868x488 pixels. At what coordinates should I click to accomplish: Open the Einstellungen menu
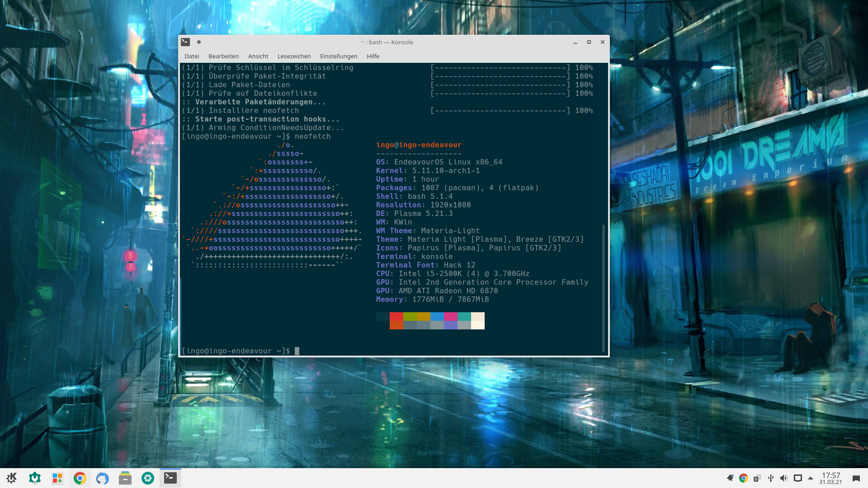(339, 56)
